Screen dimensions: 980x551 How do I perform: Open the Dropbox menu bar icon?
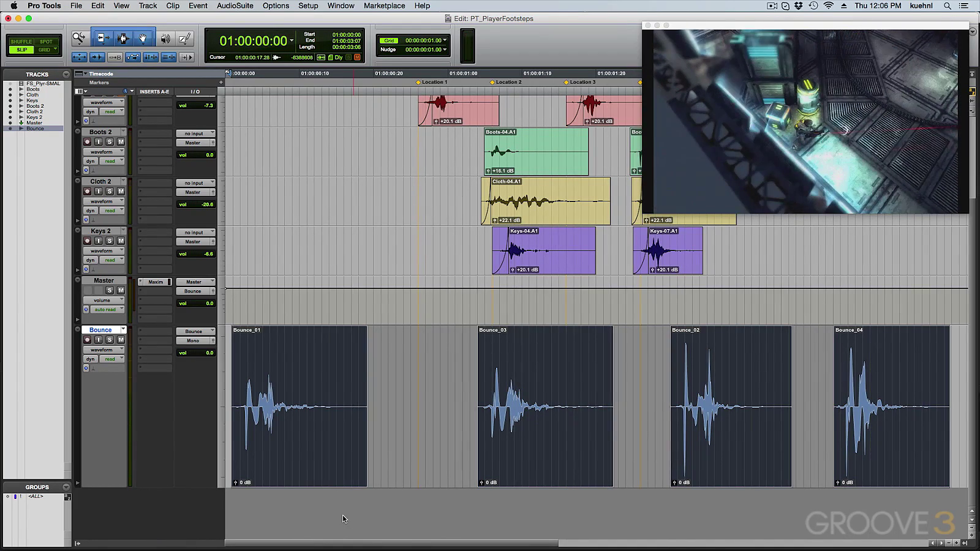point(799,6)
